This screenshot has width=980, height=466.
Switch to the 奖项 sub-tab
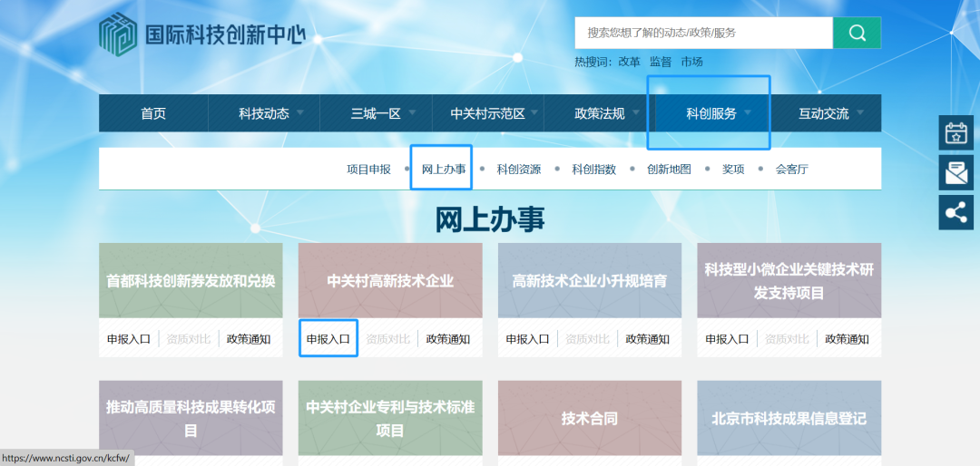[733, 170]
